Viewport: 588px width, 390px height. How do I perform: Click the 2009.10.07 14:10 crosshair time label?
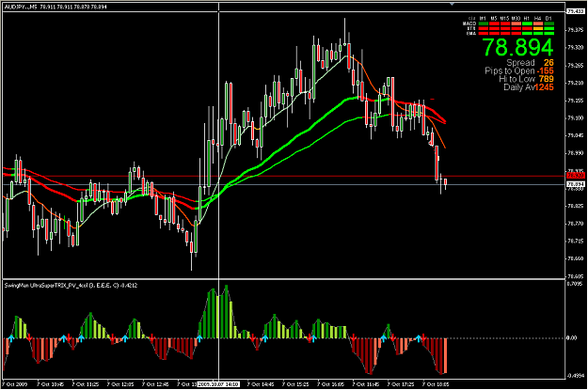click(218, 384)
